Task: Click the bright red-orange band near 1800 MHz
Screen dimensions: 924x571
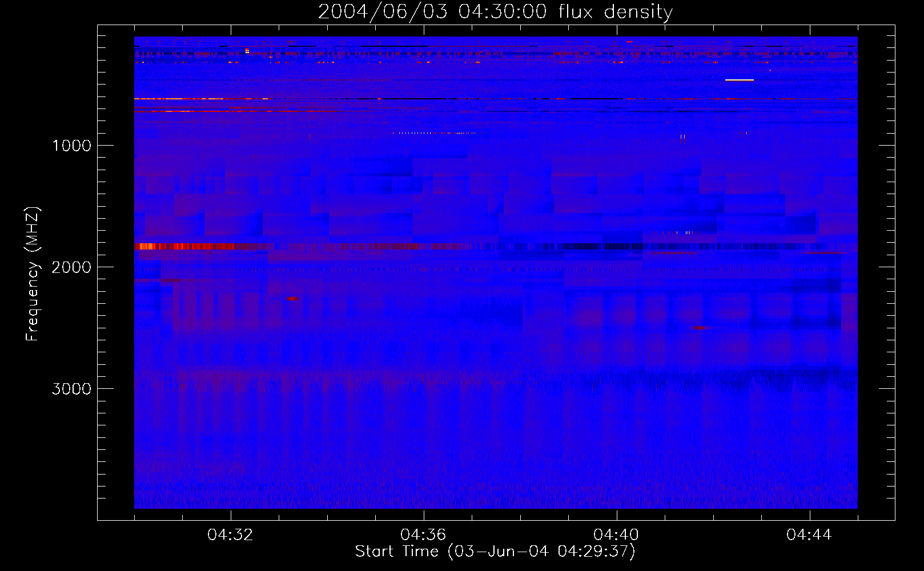Action: (x=186, y=247)
